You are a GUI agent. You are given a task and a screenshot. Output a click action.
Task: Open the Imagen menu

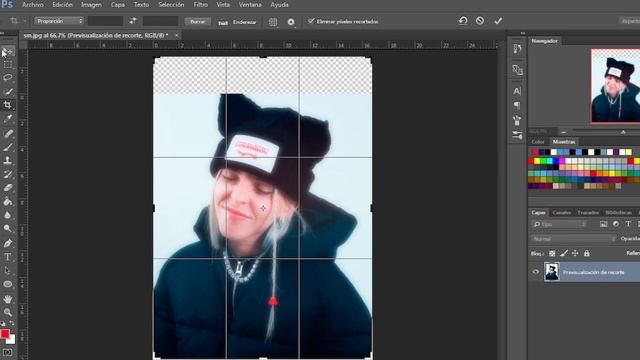(x=91, y=5)
